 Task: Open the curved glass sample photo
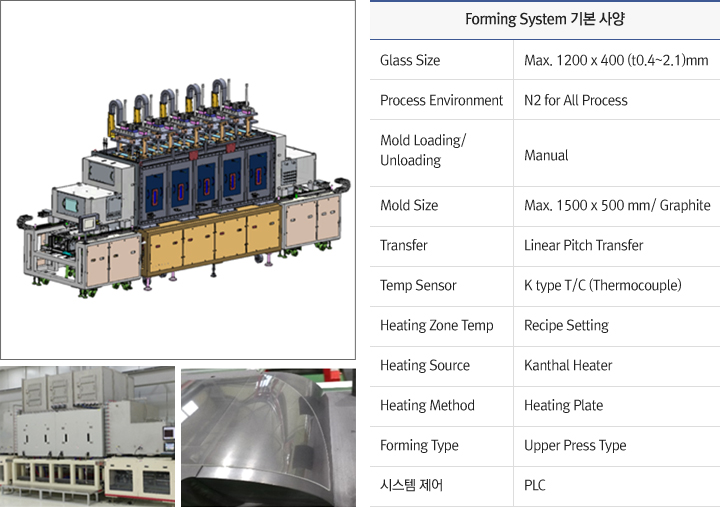268,438
